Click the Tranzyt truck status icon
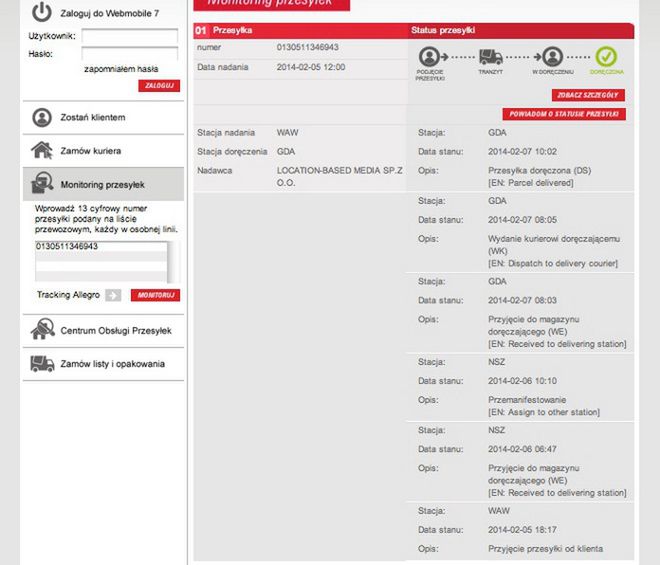This screenshot has height=565, width=660. click(x=490, y=57)
